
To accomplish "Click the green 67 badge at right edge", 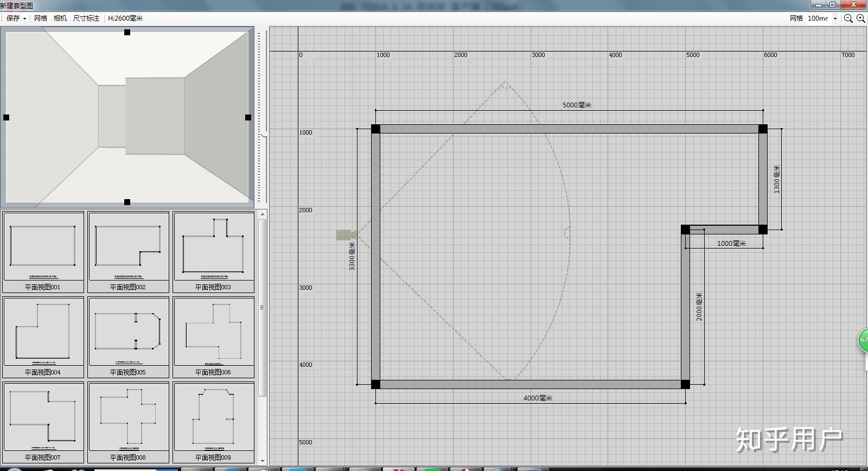I will click(863, 340).
